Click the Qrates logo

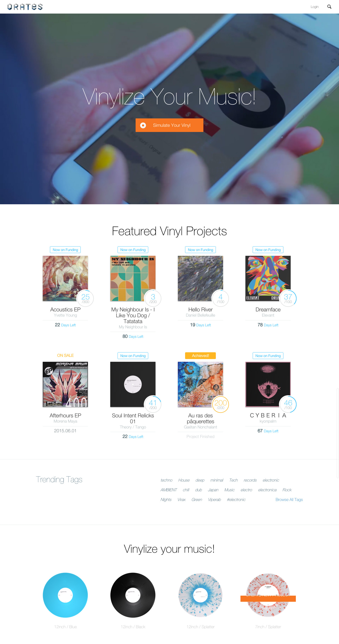click(x=25, y=7)
